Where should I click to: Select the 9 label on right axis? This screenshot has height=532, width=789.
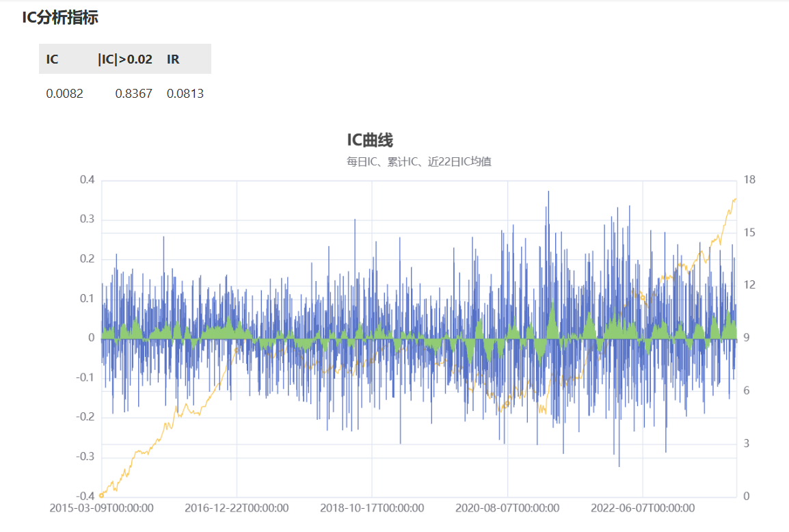click(747, 338)
